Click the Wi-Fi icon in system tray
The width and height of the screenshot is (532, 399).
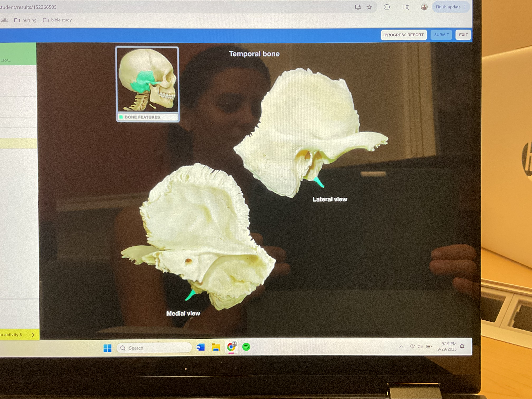412,347
